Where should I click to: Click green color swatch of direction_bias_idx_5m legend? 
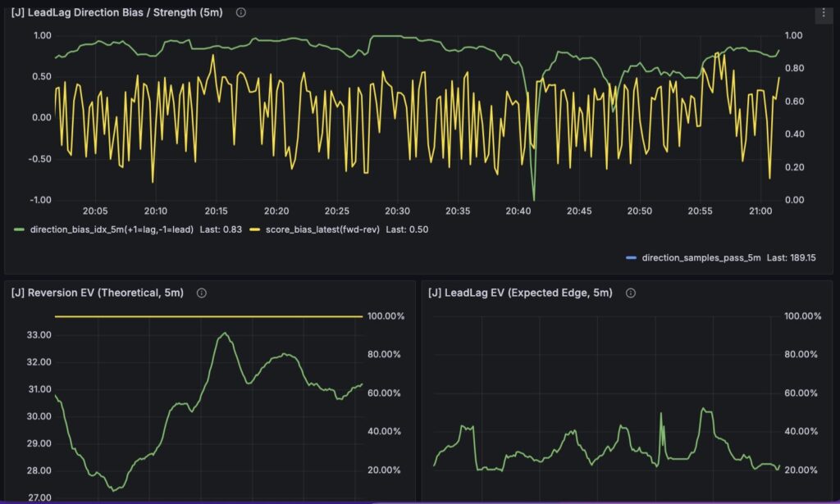click(x=18, y=229)
